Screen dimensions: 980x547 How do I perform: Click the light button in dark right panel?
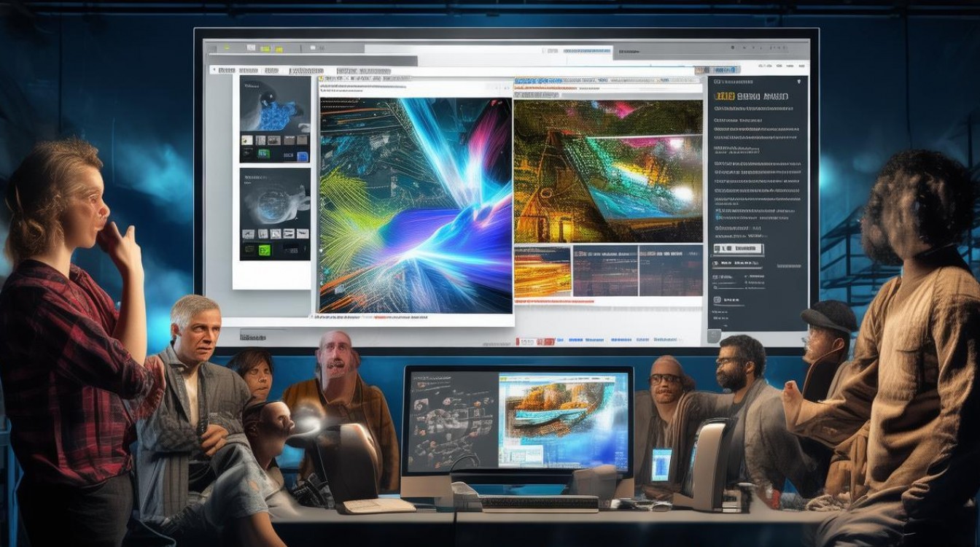738,249
